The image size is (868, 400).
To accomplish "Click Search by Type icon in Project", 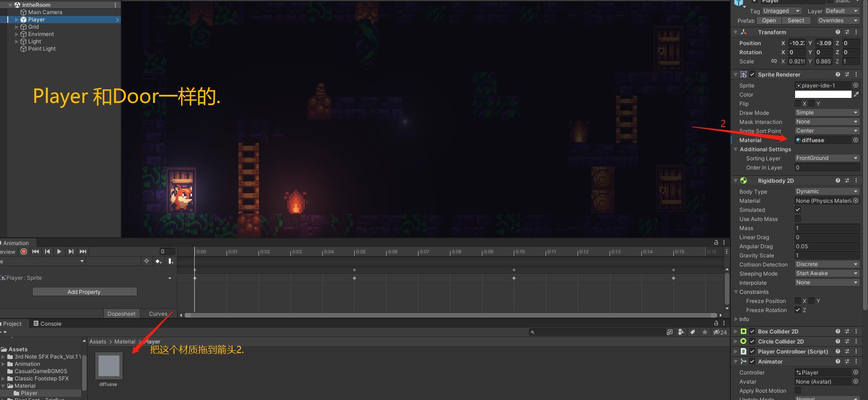I will tap(681, 332).
